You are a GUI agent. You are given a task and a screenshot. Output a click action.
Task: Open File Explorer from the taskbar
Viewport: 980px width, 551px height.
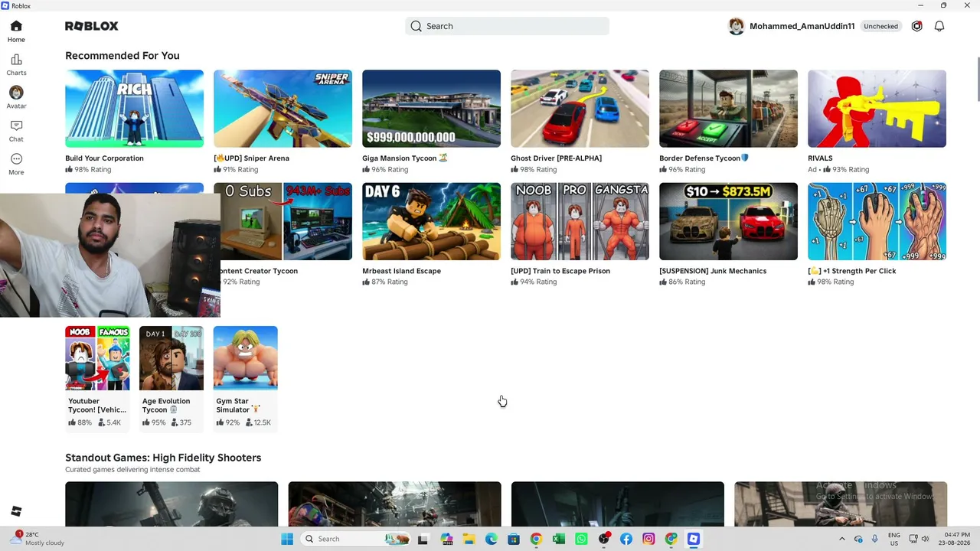click(469, 539)
